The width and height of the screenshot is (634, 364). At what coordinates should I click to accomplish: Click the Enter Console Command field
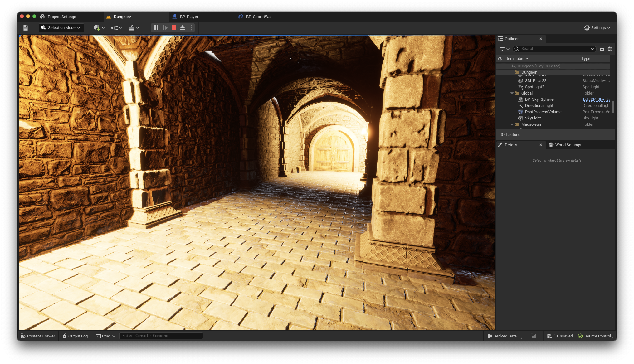tap(161, 336)
